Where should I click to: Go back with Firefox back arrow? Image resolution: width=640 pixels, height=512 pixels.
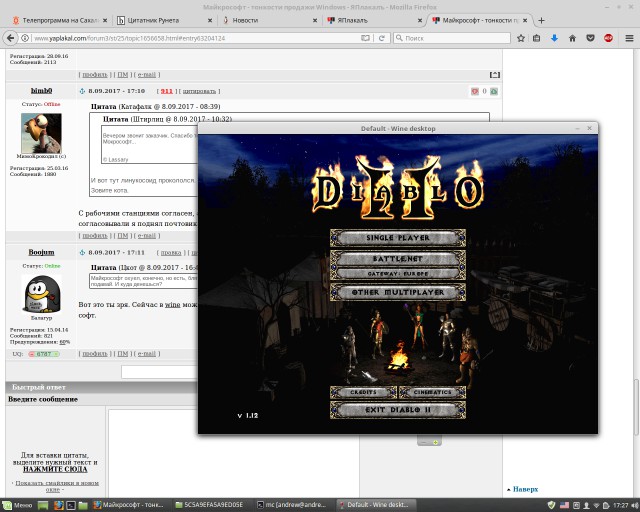(x=11, y=38)
